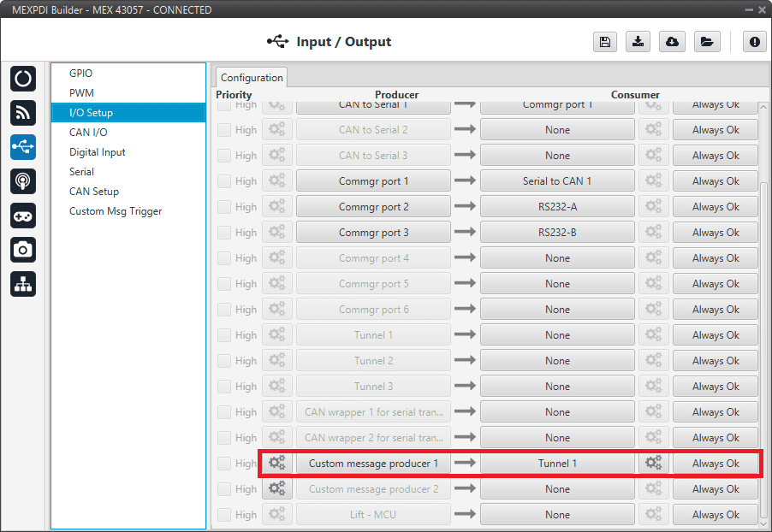Click producer gears icon for Commgr port 3
Viewport: 772px width, 532px height.
(x=277, y=232)
